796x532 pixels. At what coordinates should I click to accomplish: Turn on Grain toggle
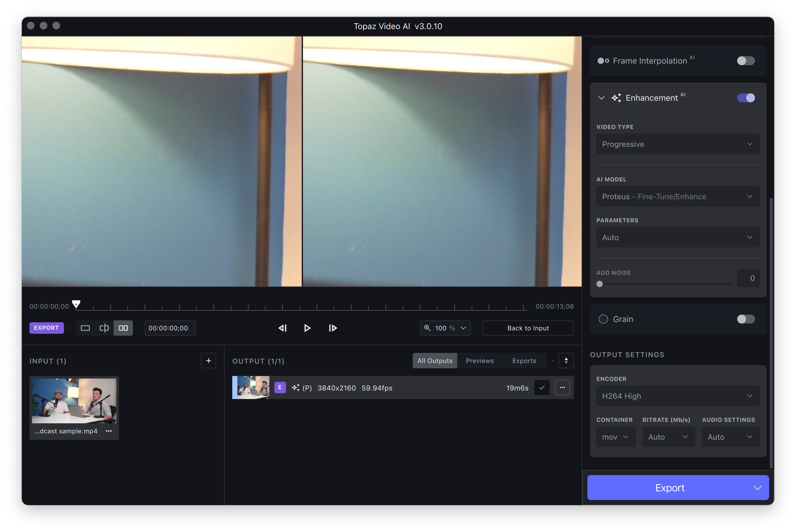[x=745, y=319]
